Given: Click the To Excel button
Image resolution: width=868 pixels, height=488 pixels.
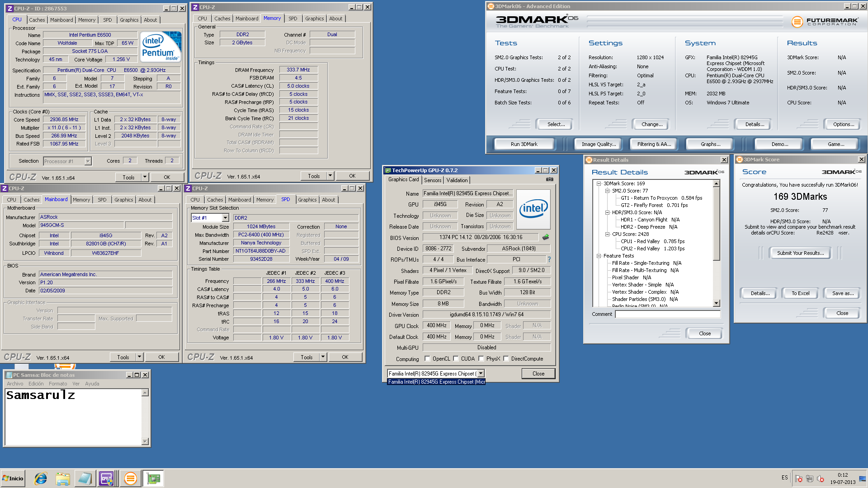Looking at the screenshot, I should pos(800,293).
